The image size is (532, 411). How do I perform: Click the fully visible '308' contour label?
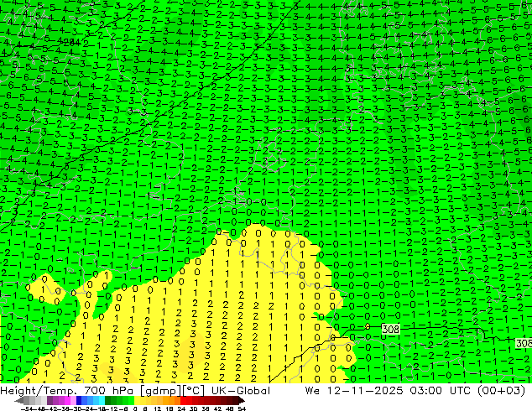(x=390, y=329)
